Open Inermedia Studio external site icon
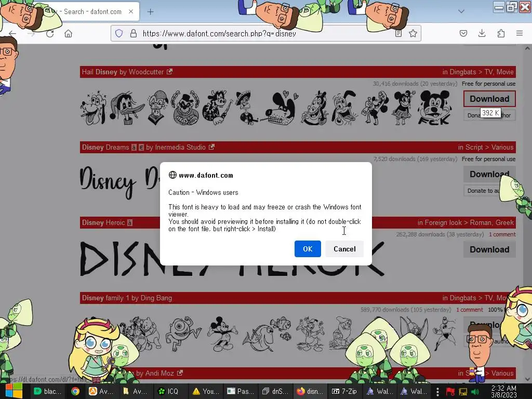The image size is (532, 399). (212, 147)
